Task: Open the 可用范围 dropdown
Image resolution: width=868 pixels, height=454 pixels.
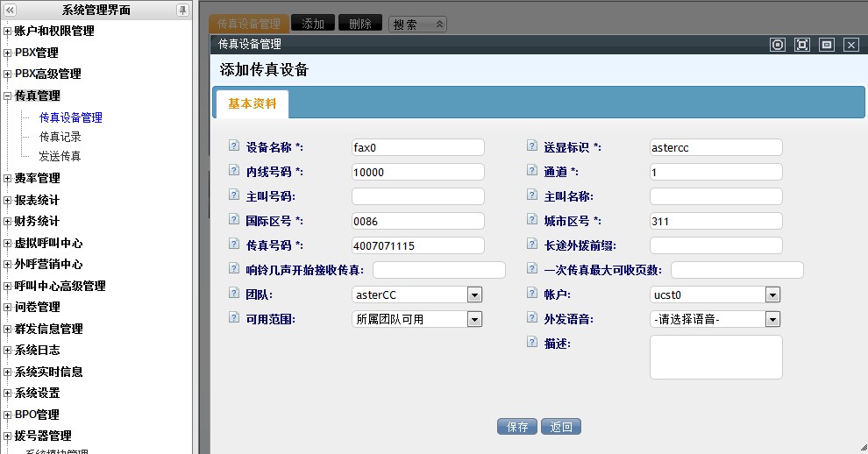Action: coord(474,319)
